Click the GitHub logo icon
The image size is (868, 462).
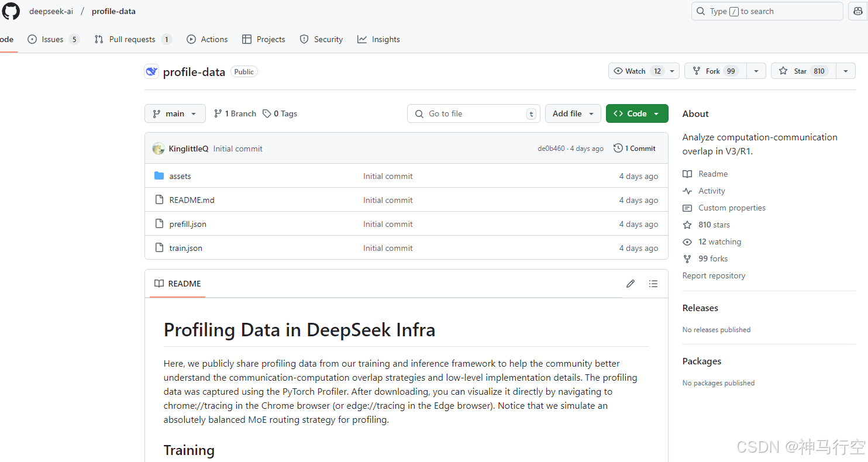(x=11, y=11)
